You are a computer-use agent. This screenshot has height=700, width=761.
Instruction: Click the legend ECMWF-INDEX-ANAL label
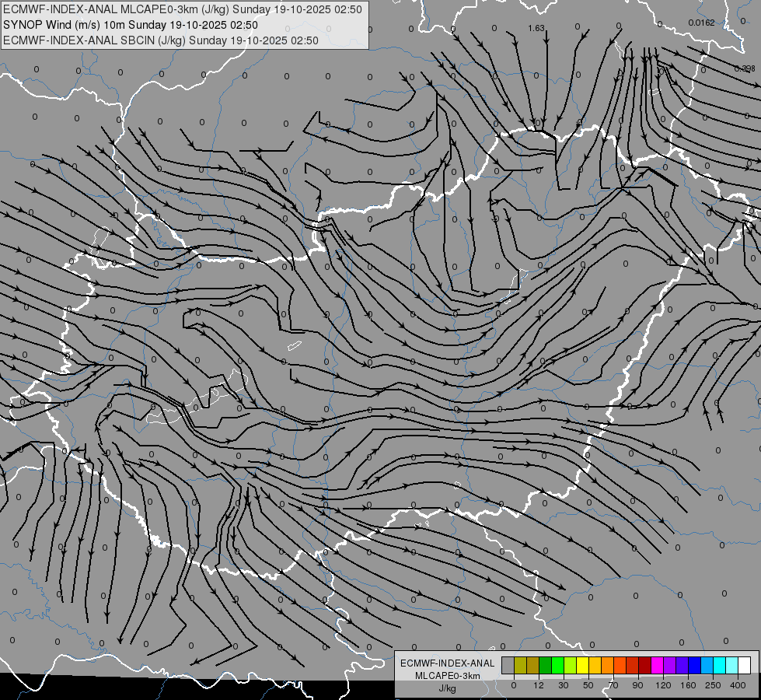point(448,663)
